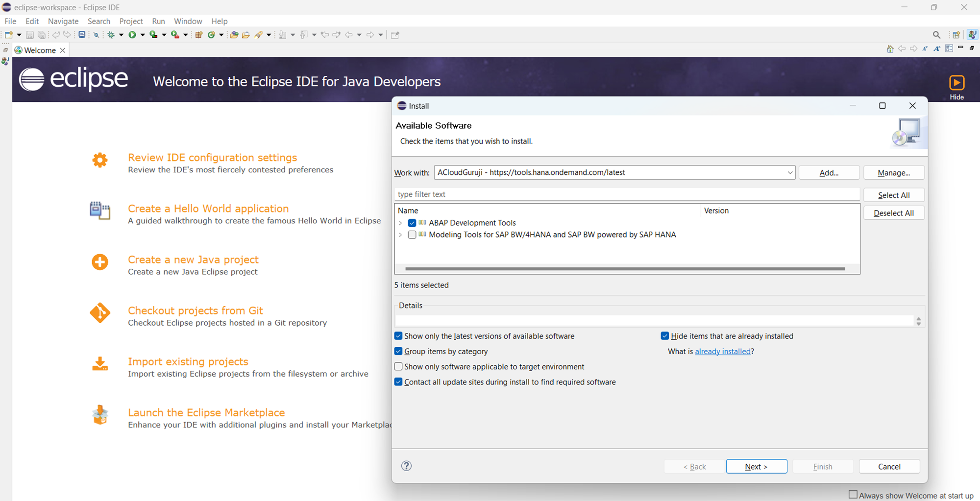The width and height of the screenshot is (980, 501).
Task: Click the type filter text field
Action: point(626,194)
